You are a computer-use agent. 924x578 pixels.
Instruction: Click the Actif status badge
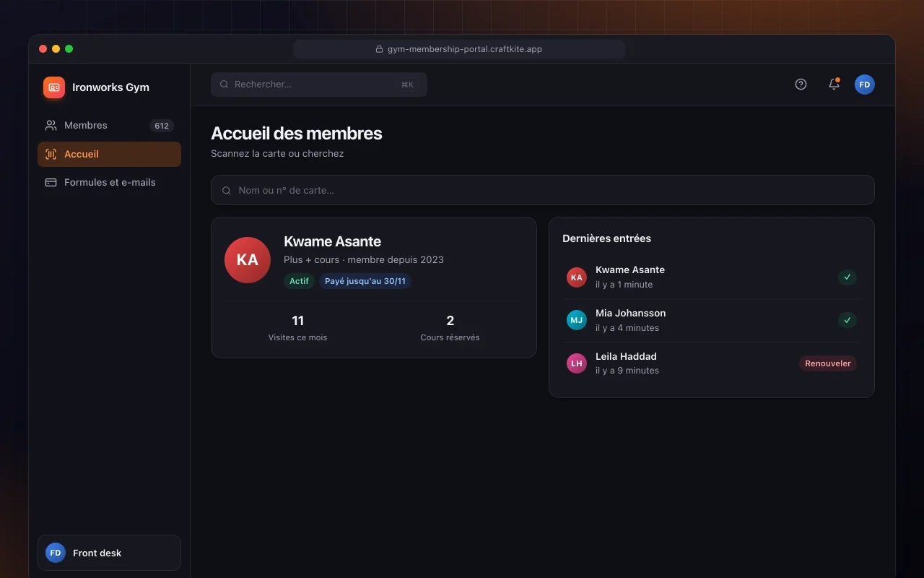(x=299, y=281)
